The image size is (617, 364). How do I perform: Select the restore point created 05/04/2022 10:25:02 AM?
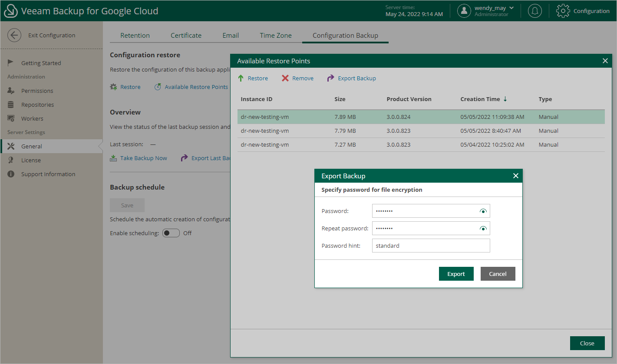click(x=421, y=144)
